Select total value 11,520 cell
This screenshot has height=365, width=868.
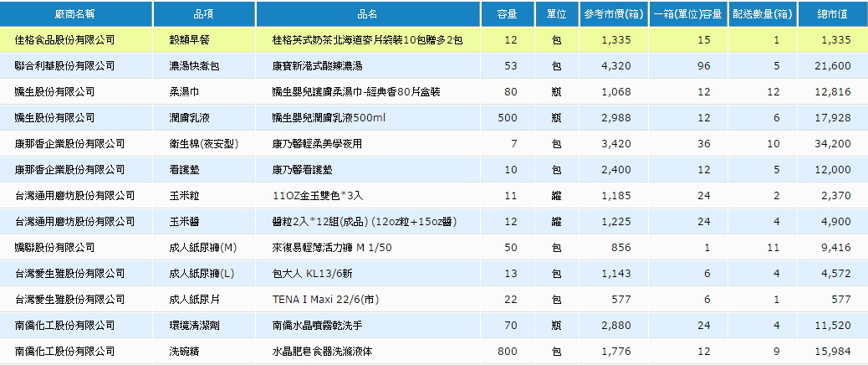pos(833,326)
